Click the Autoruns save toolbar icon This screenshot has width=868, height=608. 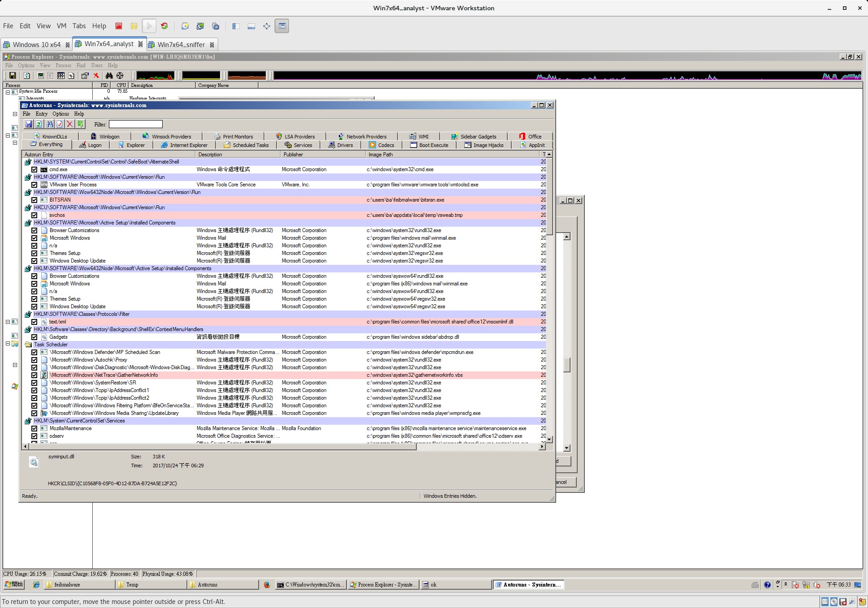coord(29,124)
